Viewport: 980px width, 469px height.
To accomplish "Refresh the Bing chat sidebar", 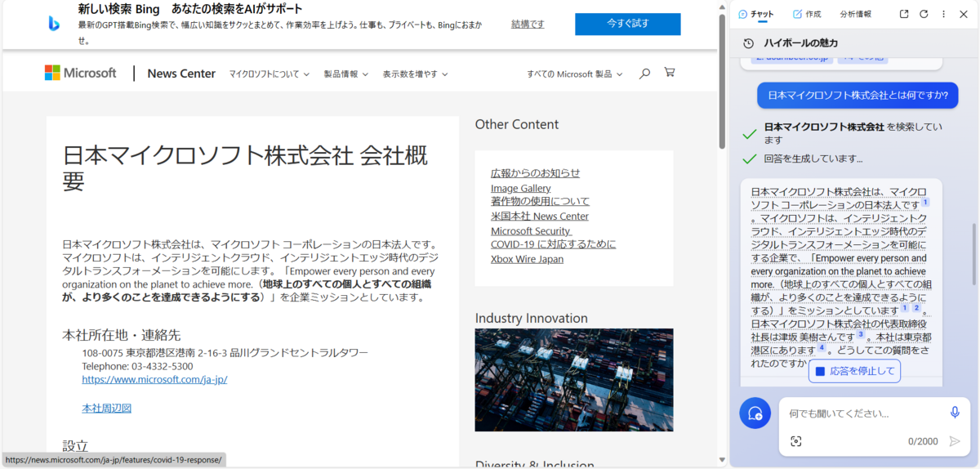I will [924, 14].
